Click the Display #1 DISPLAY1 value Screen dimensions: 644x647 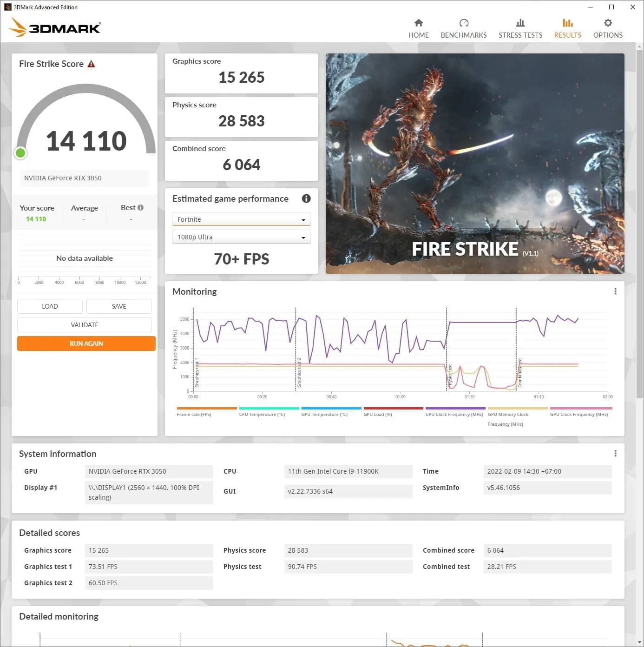point(149,492)
